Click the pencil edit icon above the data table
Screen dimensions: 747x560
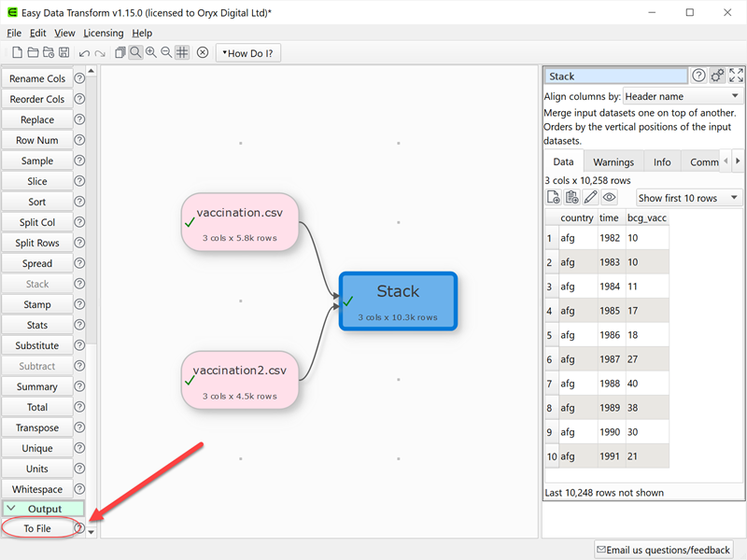coord(592,196)
